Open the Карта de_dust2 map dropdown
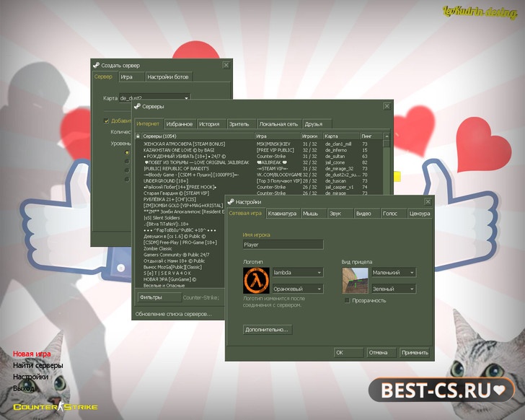Image resolution: width=525 pixels, height=420 pixels. (154, 98)
